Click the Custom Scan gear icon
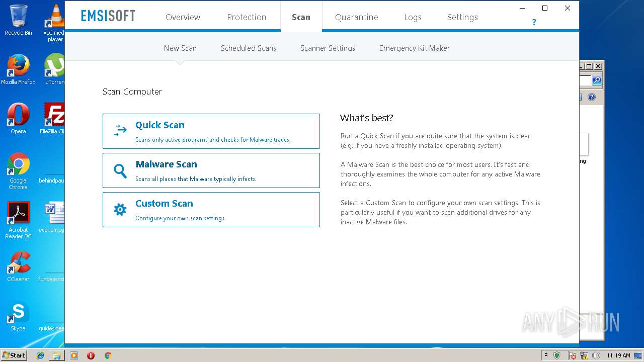The image size is (644, 362). pyautogui.click(x=120, y=210)
